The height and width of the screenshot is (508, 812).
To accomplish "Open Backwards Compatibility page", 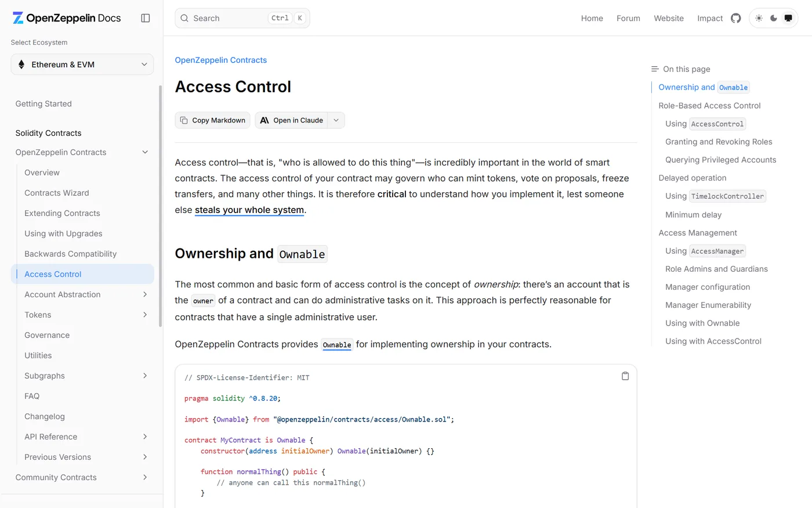I will click(x=70, y=254).
